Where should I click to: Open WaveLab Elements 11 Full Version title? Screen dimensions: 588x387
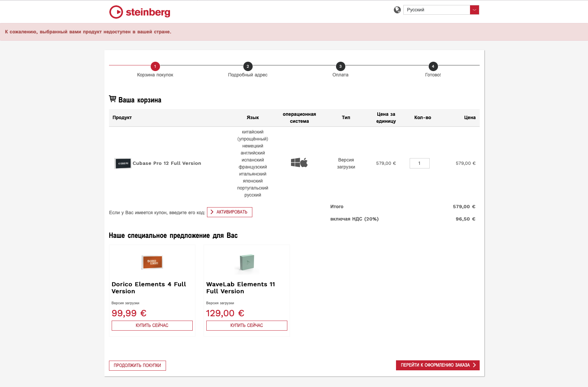241,288
